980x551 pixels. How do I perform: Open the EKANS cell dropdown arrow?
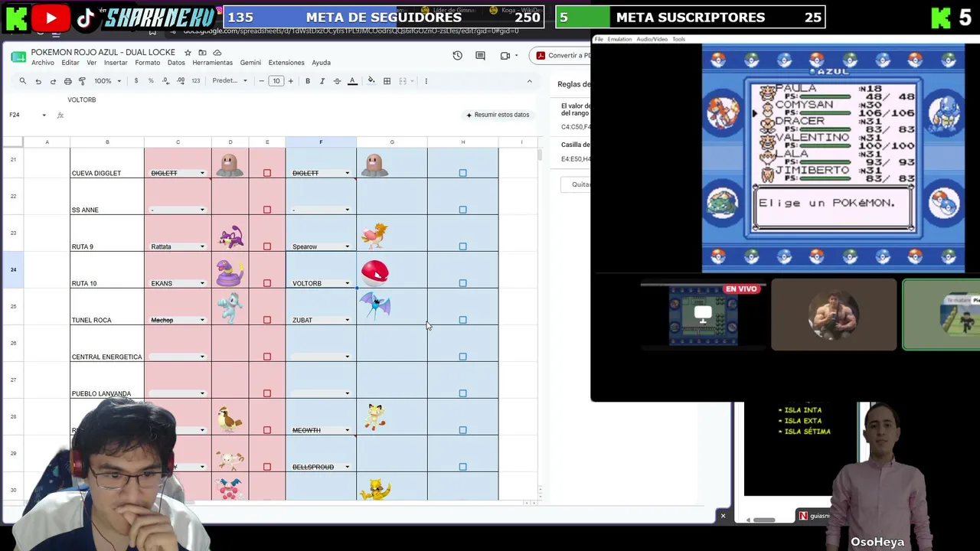pyautogui.click(x=202, y=283)
